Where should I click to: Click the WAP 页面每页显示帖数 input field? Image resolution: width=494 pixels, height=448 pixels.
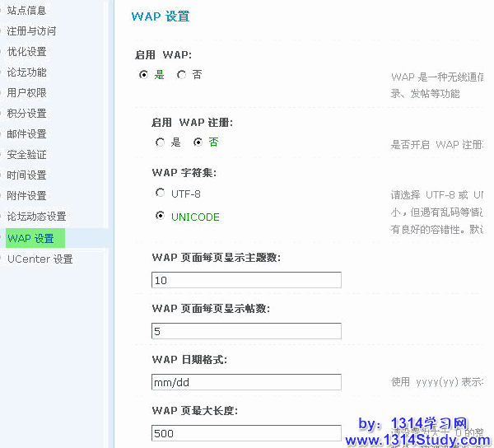click(246, 331)
